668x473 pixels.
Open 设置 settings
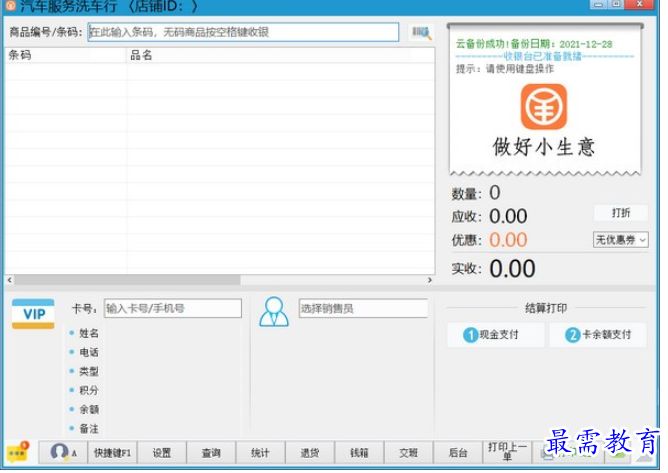point(162,453)
